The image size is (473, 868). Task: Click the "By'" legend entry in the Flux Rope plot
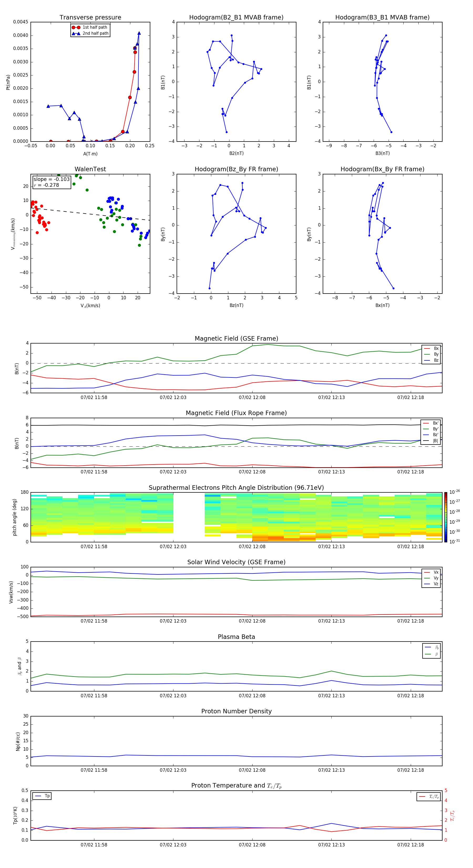(431, 429)
